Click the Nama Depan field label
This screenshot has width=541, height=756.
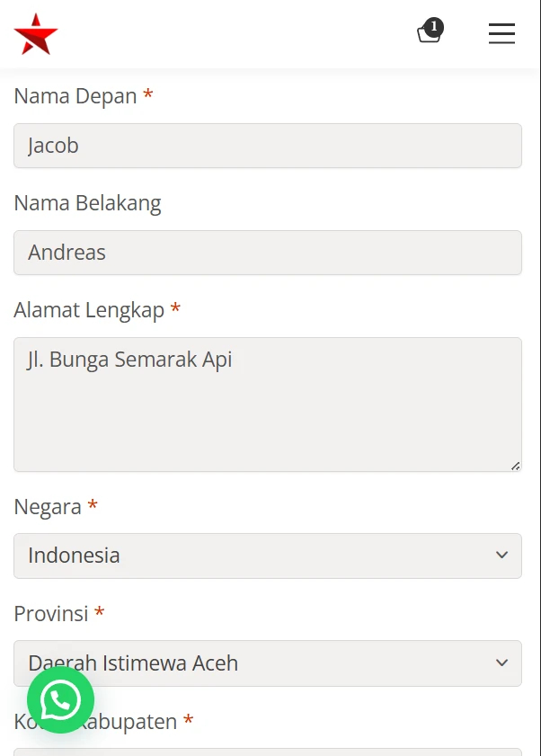(x=75, y=96)
